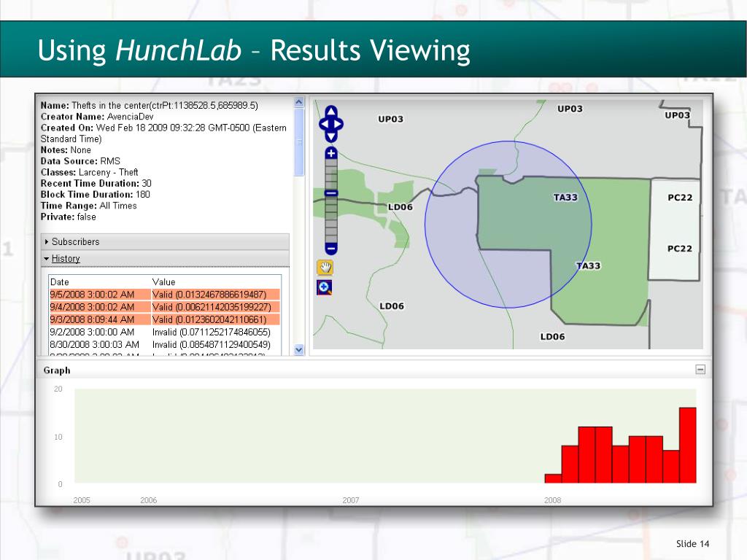
Task: Collapse the History section
Action: [x=165, y=258]
